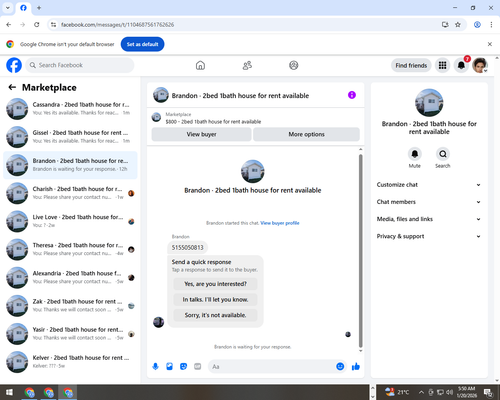Open Charish conversation
The width and height of the screenshot is (500, 400).
[x=70, y=193]
